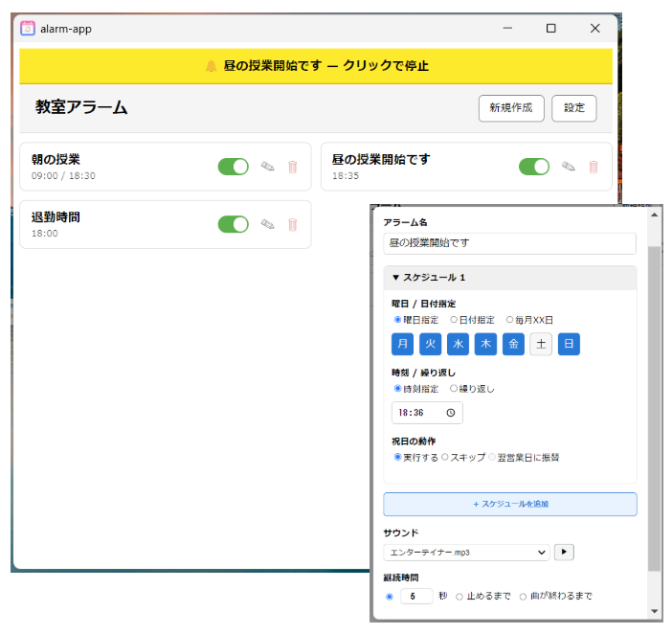Toggle Thursday (木) day button
672x634 pixels.
[x=485, y=344]
